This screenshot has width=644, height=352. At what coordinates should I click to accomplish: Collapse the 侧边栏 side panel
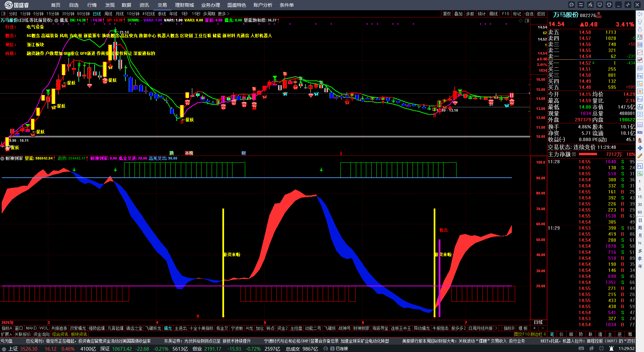(x=538, y=334)
